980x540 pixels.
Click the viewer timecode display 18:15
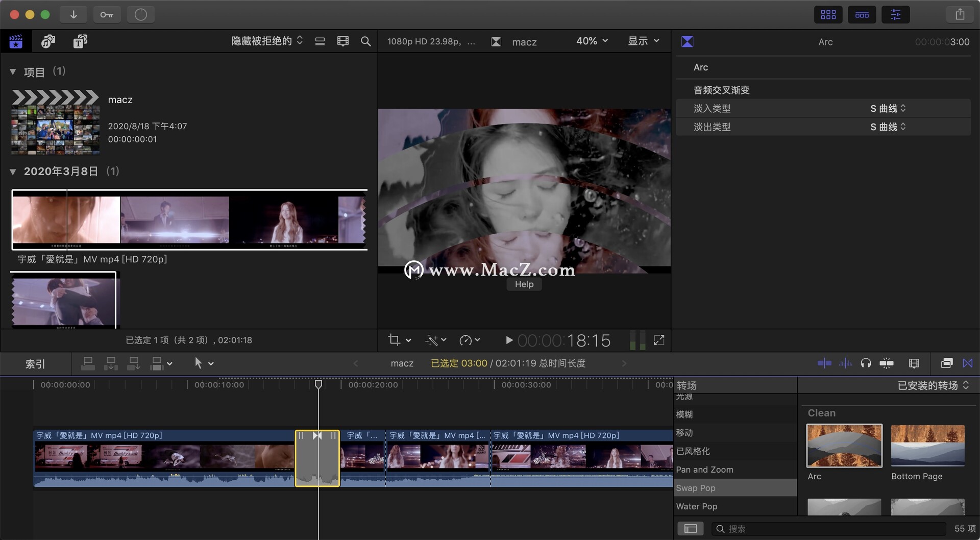[x=564, y=340]
